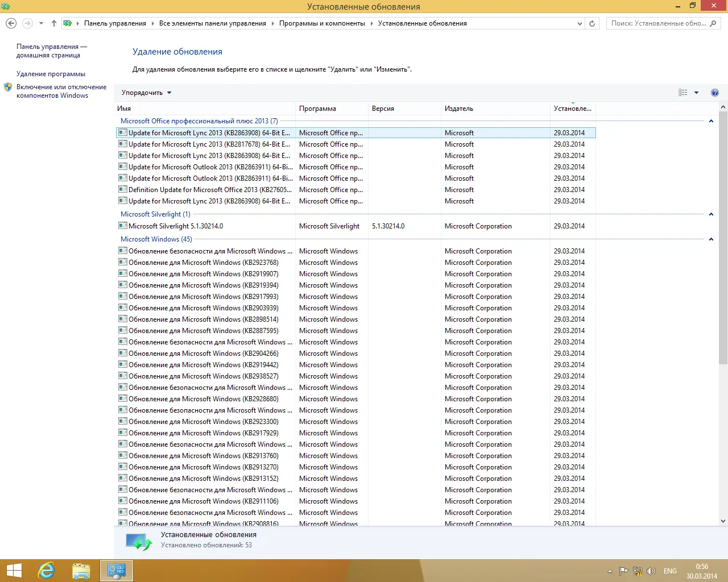
Task: Open Включение или отключение компонентов Windows link
Action: (x=61, y=91)
